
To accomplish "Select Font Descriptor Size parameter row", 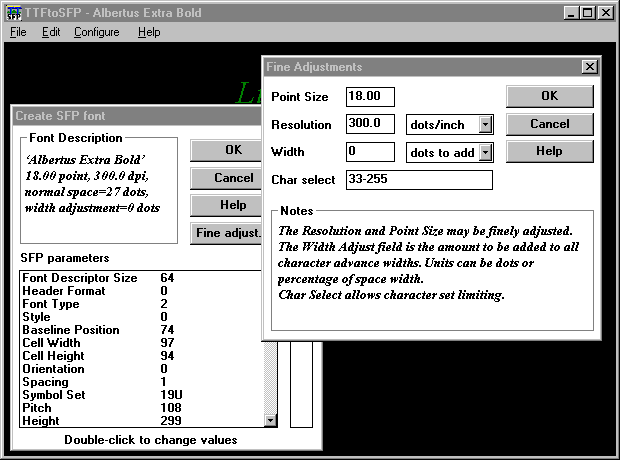I will (142, 278).
